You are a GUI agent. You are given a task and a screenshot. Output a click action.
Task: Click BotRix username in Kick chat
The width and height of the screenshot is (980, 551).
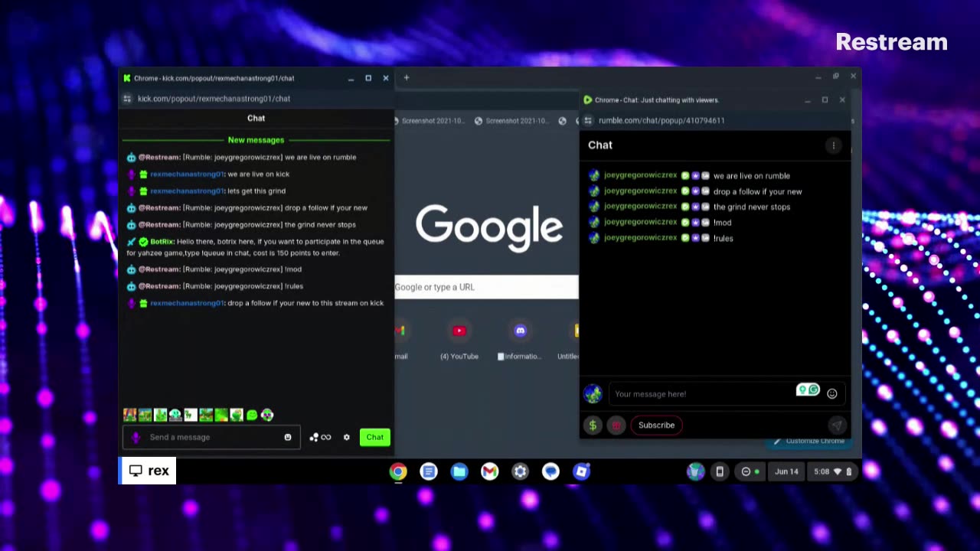coord(162,242)
